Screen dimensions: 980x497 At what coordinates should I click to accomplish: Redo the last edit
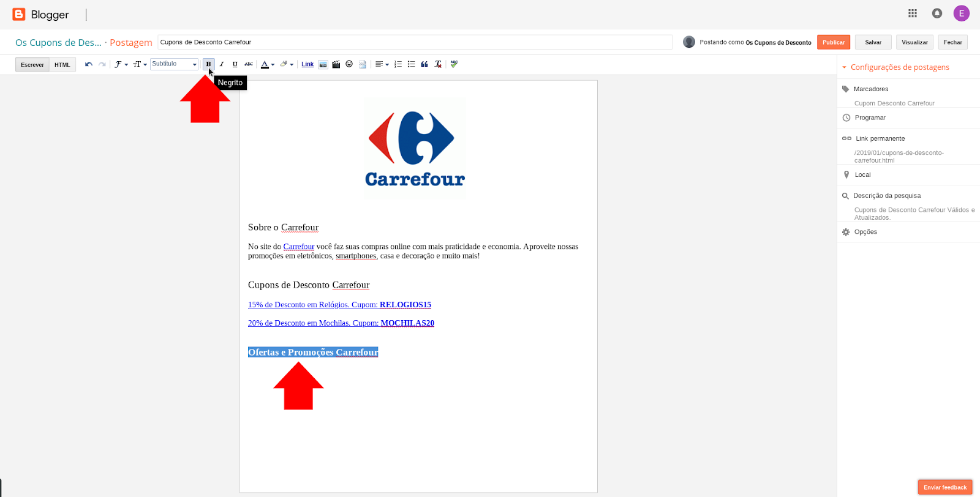(x=102, y=64)
